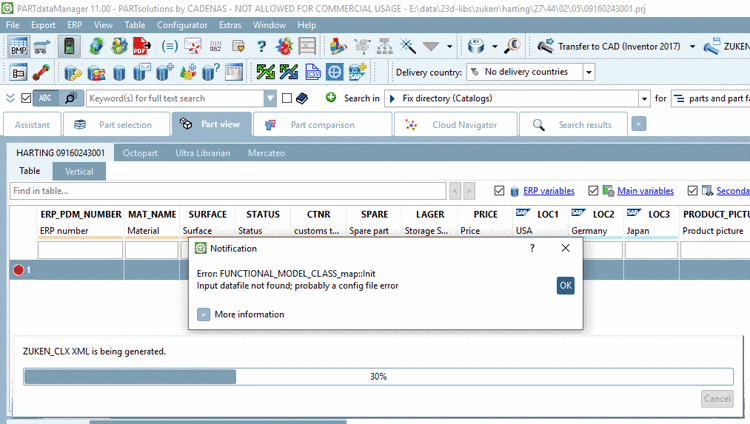The height and width of the screenshot is (424, 750).
Task: Click the magnifier with euro coin icon
Action: point(512,46)
